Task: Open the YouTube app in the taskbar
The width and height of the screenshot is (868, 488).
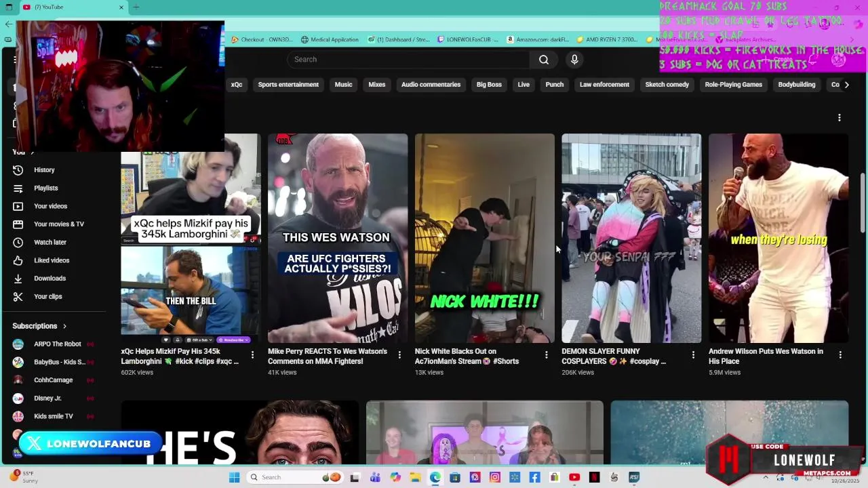Action: tap(574, 477)
